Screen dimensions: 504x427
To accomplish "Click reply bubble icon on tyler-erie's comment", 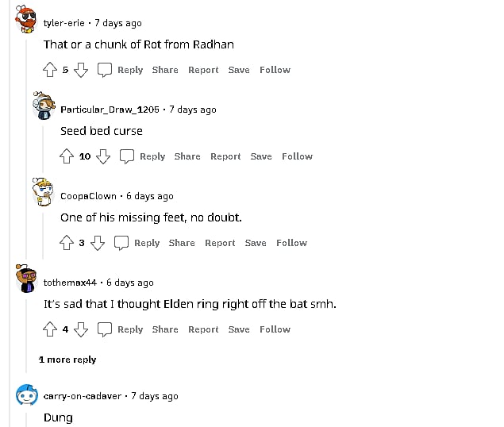I will (x=105, y=70).
